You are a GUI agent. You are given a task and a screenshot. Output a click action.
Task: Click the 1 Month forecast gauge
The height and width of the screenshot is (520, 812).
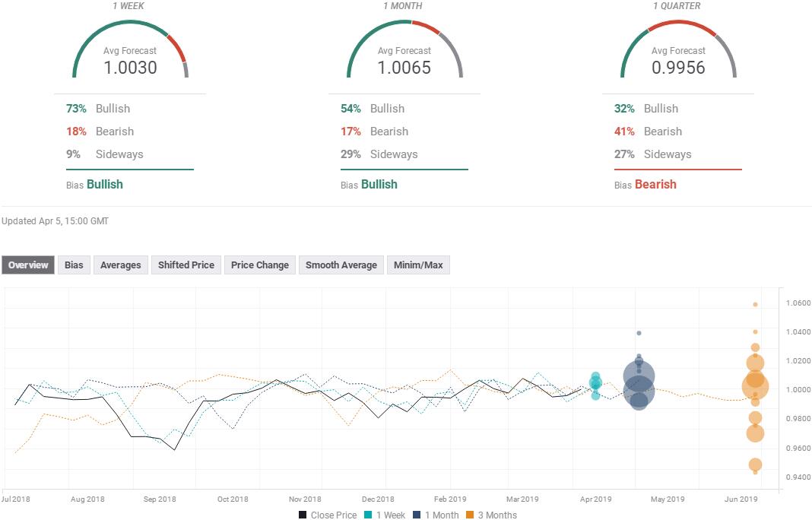pos(404,52)
